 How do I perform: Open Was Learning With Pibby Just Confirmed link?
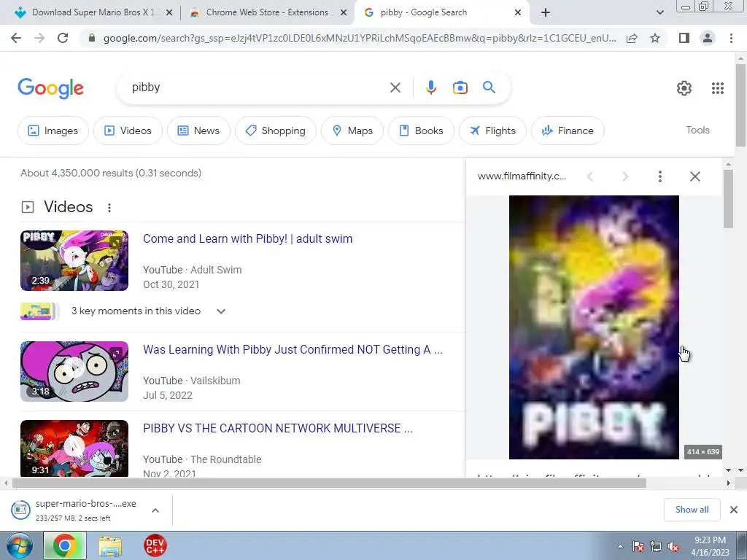(293, 349)
